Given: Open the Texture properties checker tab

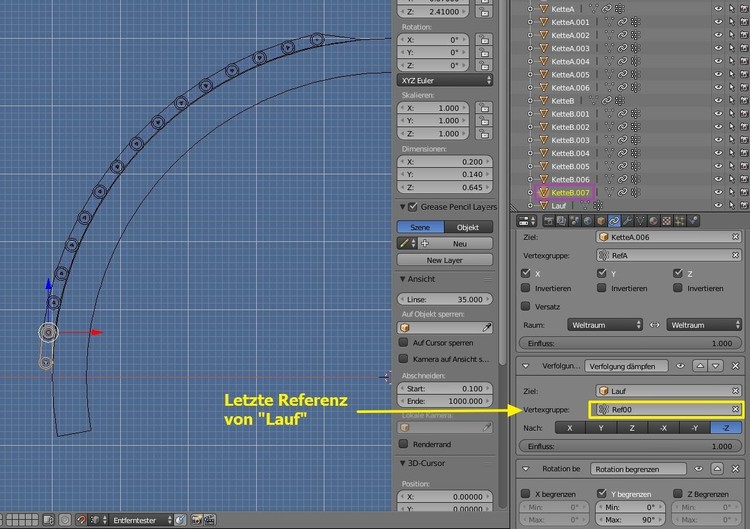Looking at the screenshot, I should click(x=667, y=221).
